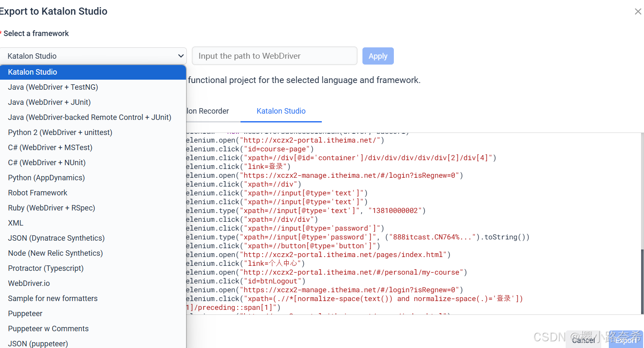Image resolution: width=644 pixels, height=348 pixels.
Task: Click code line selenium.click("xpath=//div/div")
Action: tap(252, 219)
